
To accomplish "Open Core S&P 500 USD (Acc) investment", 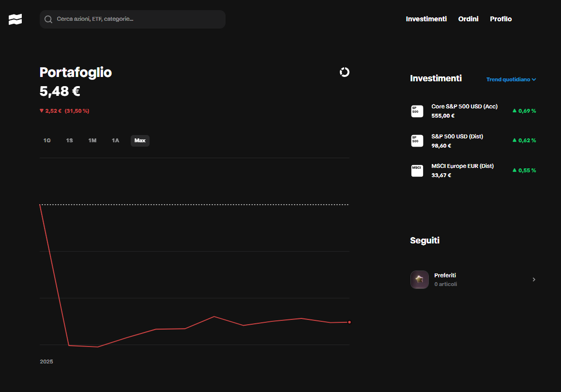I will click(x=464, y=106).
